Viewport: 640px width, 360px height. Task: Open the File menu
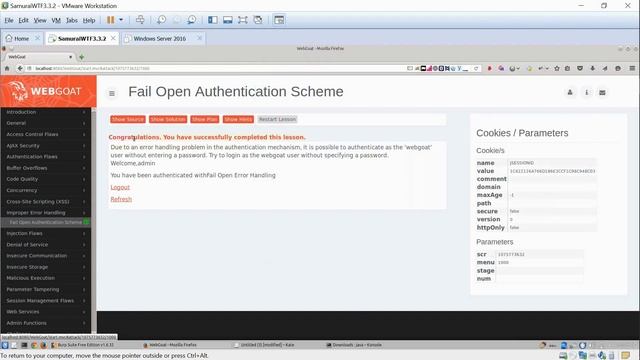pyautogui.click(x=9, y=20)
